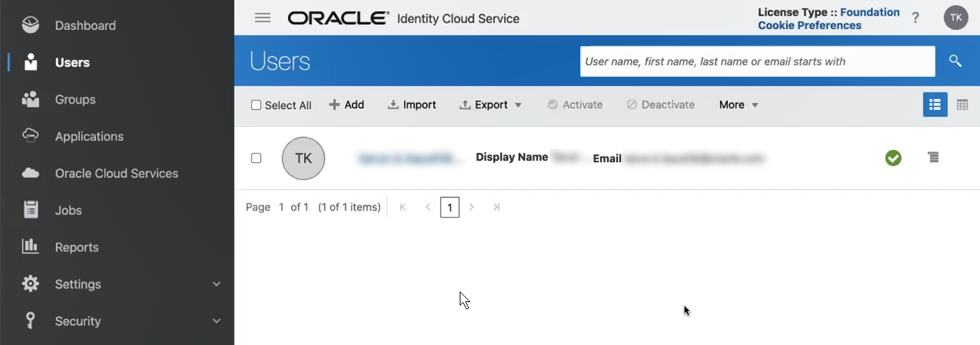This screenshot has width=980, height=345.
Task: Open the Applications cloud icon
Action: click(30, 136)
